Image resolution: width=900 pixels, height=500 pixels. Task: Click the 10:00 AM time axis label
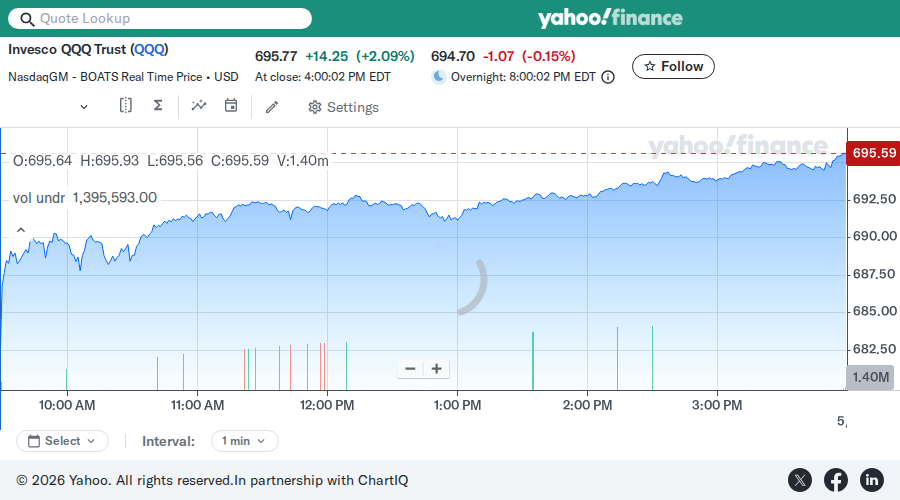tap(67, 405)
